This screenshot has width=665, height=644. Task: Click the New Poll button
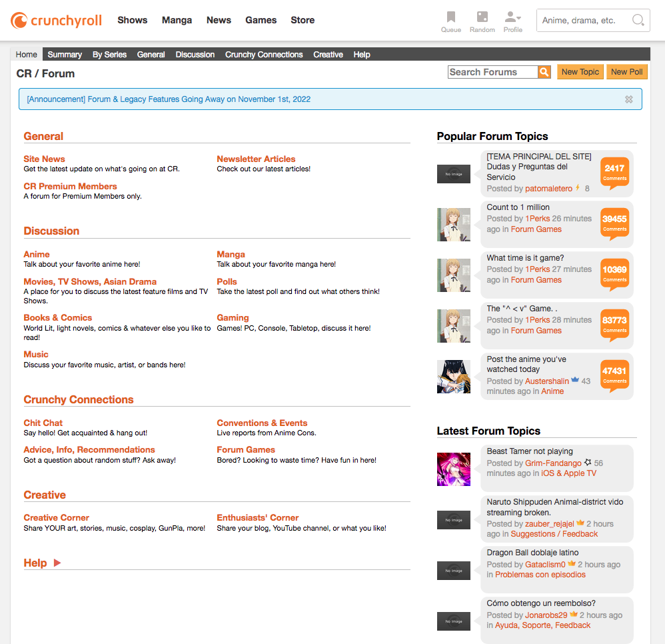point(626,71)
